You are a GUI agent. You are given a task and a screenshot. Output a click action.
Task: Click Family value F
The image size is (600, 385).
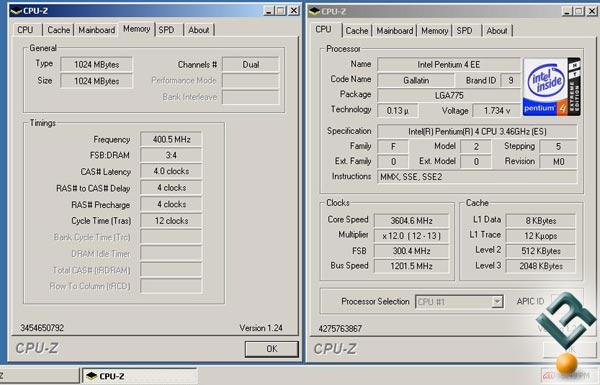393,147
